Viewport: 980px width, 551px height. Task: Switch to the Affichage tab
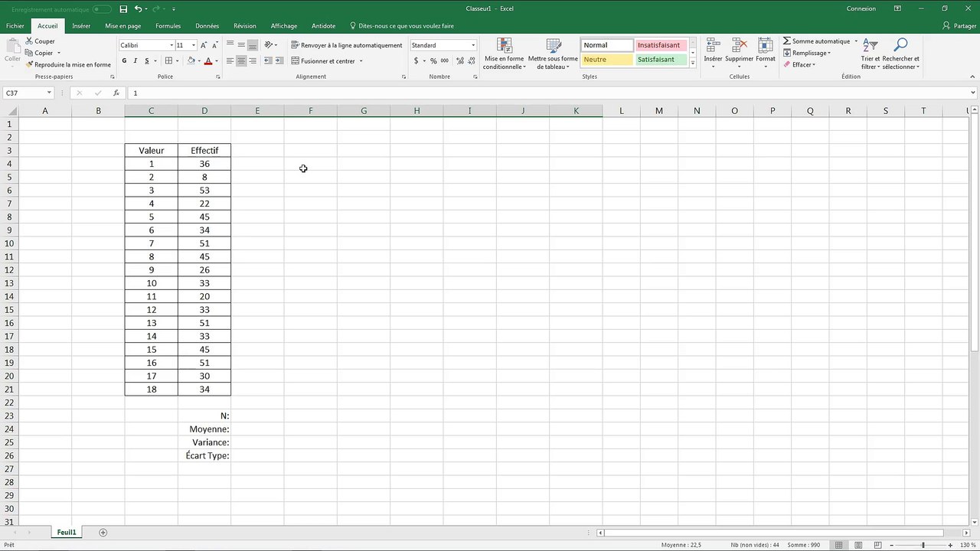point(284,26)
